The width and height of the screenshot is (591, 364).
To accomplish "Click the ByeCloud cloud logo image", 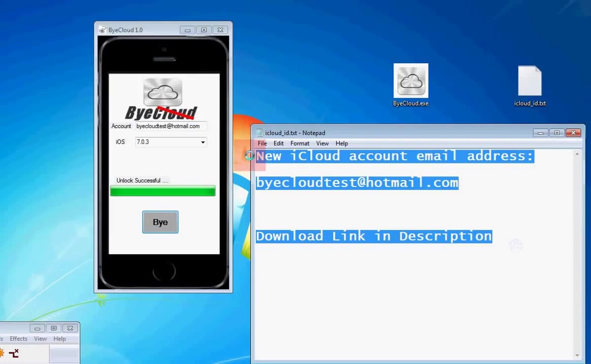I will 163,92.
